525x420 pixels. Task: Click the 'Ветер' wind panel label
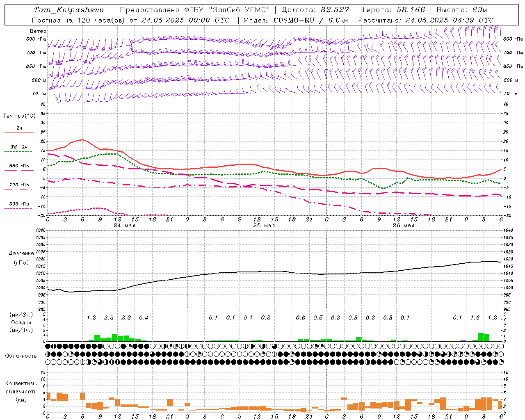click(x=38, y=31)
